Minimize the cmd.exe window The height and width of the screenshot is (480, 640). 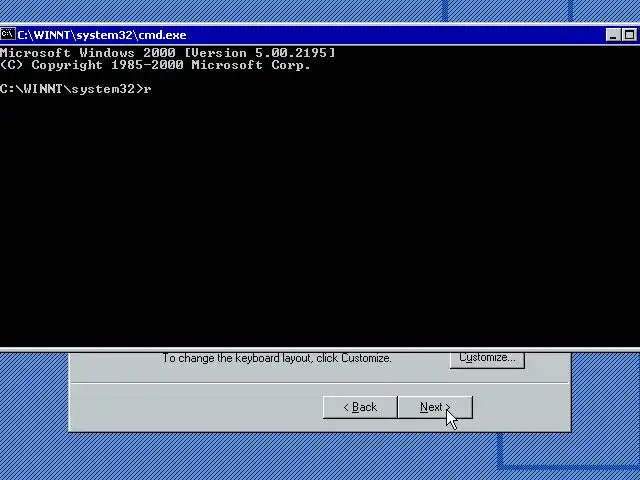click(x=613, y=35)
